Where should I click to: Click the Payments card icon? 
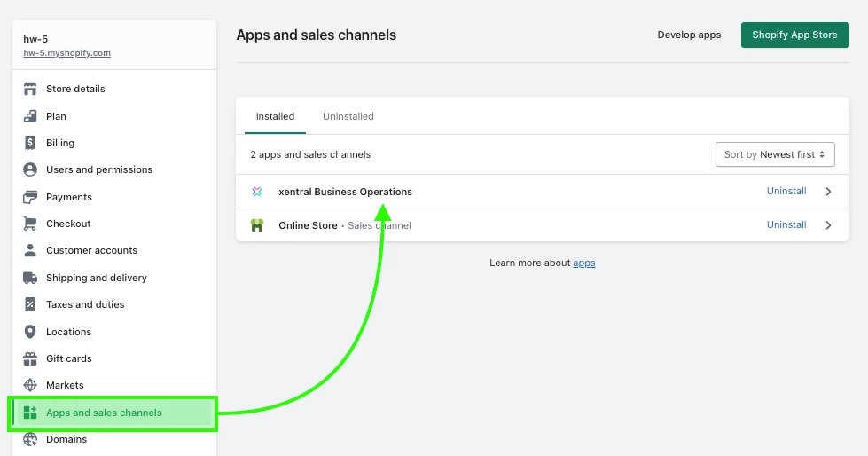click(30, 197)
